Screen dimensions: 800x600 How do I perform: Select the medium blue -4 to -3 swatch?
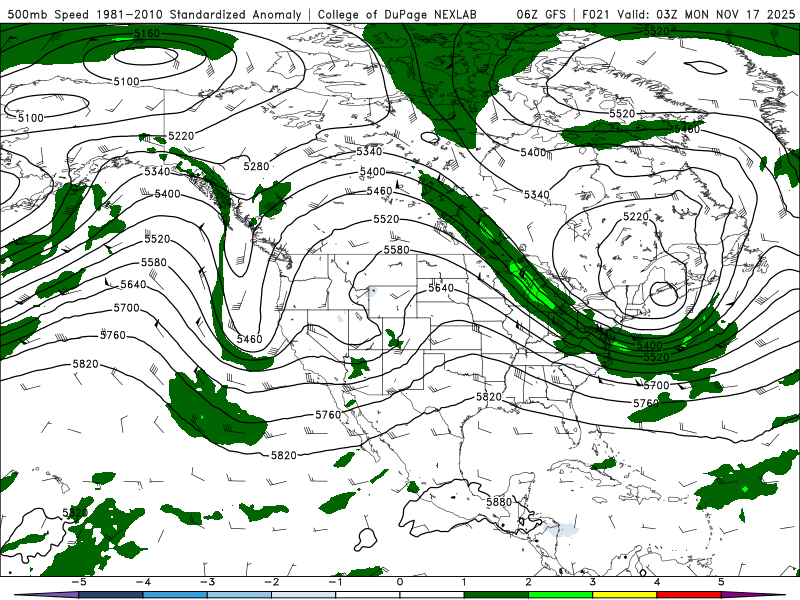(176, 595)
